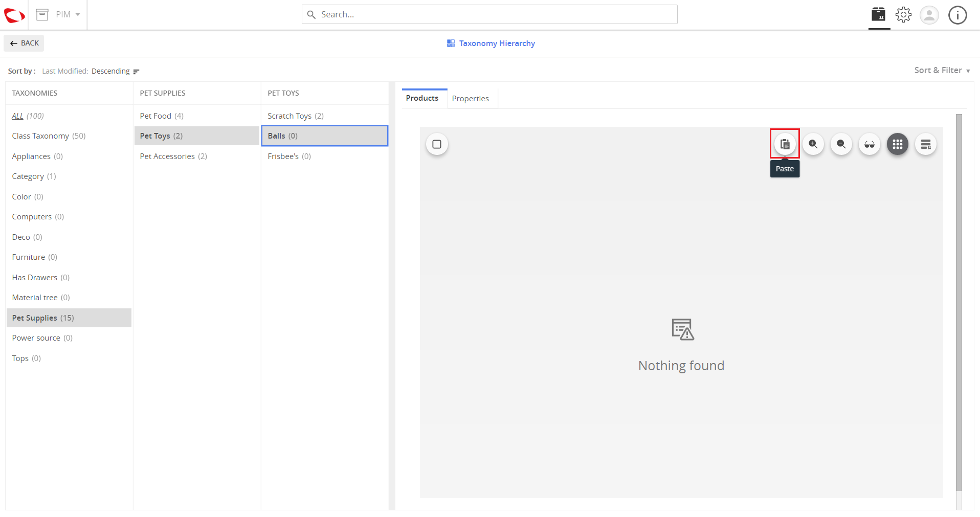Select Pet Supplies (15) taxonomy
This screenshot has width=980, height=517.
tap(69, 318)
